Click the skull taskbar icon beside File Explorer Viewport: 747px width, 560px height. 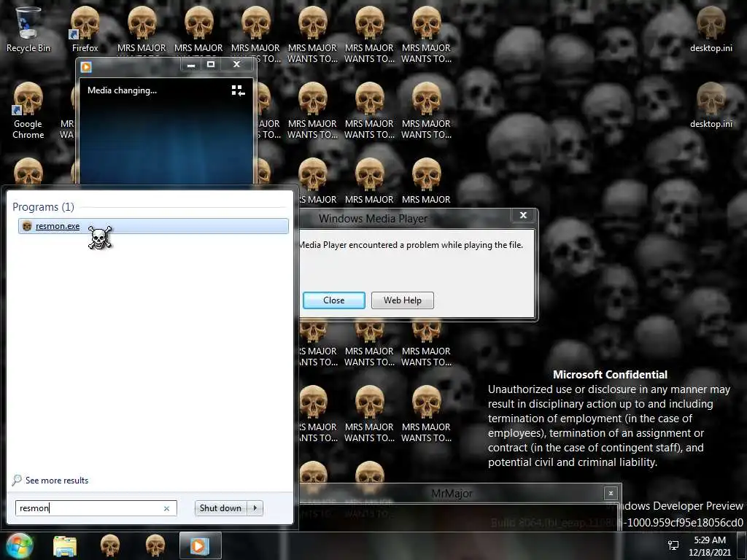109,545
